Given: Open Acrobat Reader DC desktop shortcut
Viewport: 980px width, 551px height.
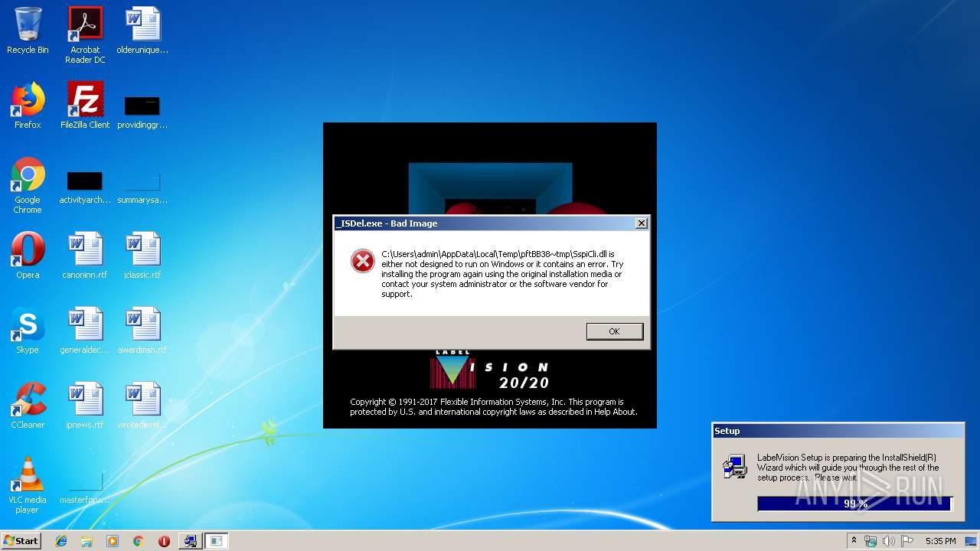Looking at the screenshot, I should click(x=85, y=34).
